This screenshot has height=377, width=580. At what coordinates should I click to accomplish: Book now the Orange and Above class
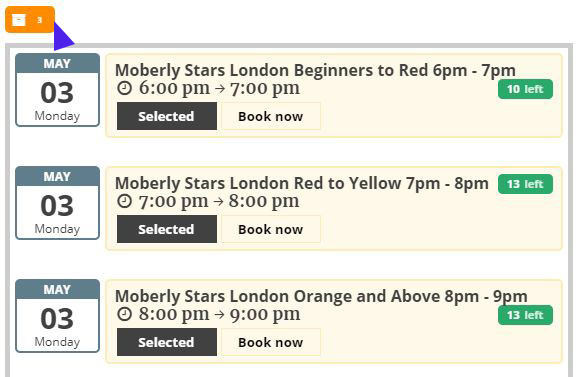tap(271, 342)
